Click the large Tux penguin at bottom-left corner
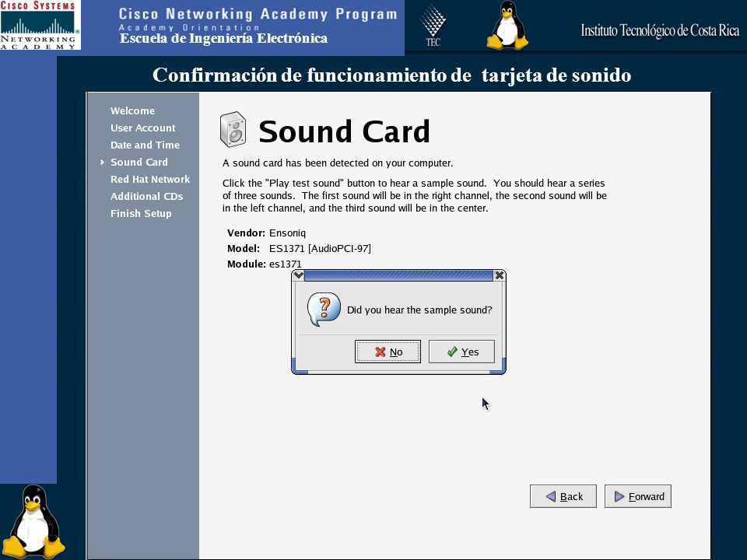This screenshot has height=560, width=747. point(33,521)
